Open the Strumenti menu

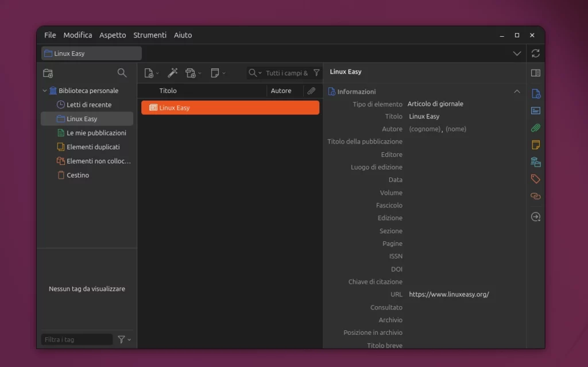coord(150,35)
